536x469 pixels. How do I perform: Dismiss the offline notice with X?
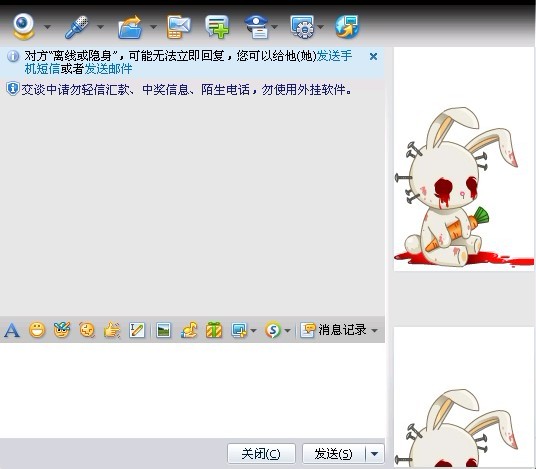click(x=373, y=56)
